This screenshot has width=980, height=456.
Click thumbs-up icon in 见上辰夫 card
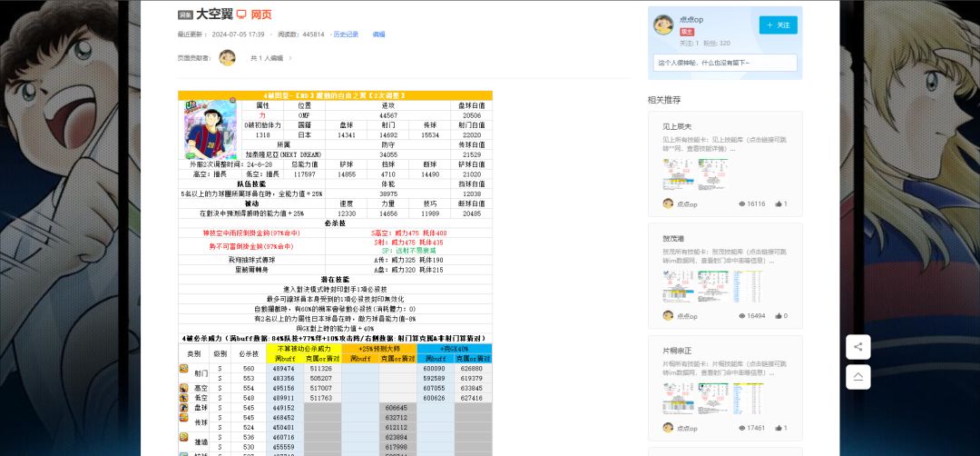[779, 203]
